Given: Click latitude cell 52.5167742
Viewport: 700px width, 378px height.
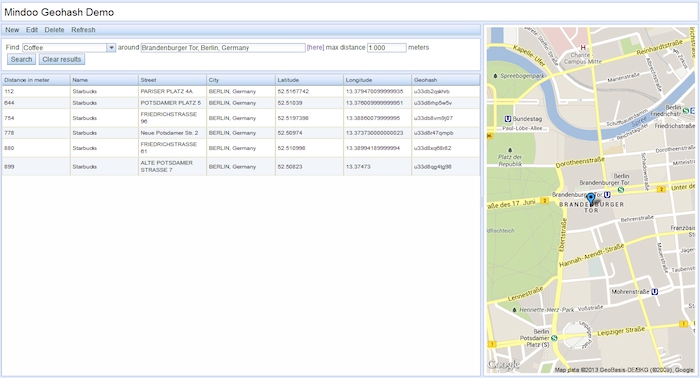Looking at the screenshot, I should pyautogui.click(x=293, y=91).
